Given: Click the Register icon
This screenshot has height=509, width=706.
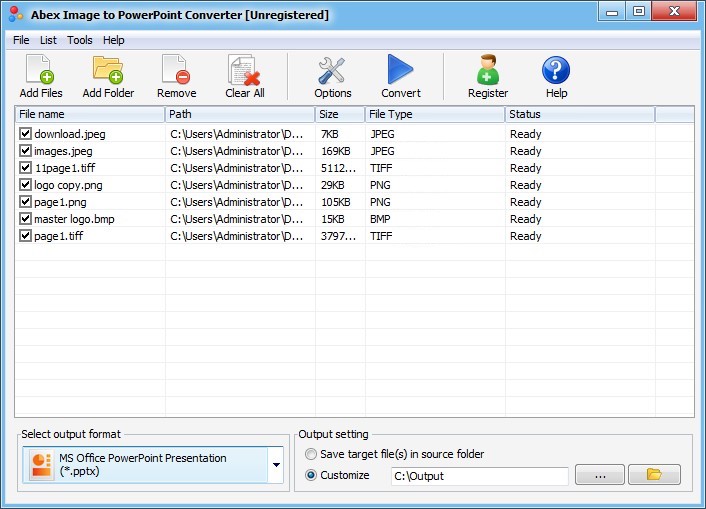Looking at the screenshot, I should coord(487,71).
